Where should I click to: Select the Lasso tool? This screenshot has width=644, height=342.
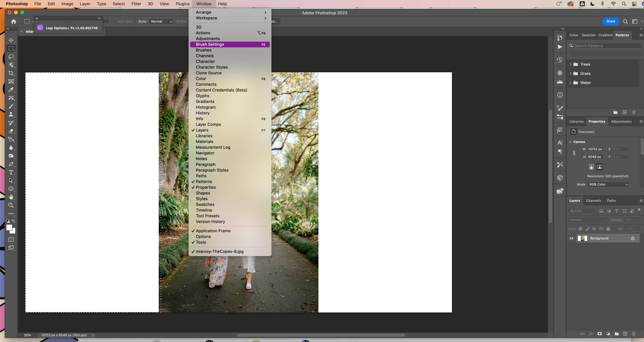click(11, 57)
